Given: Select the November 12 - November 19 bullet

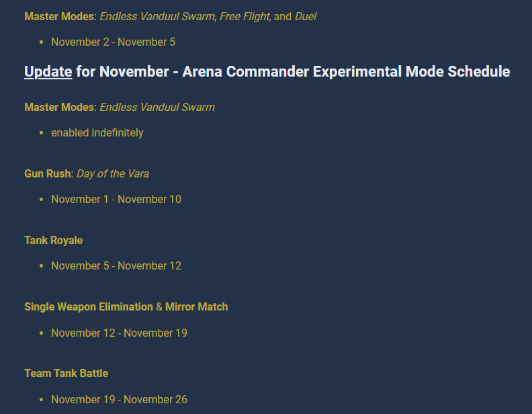Looking at the screenshot, I should (x=119, y=333).
